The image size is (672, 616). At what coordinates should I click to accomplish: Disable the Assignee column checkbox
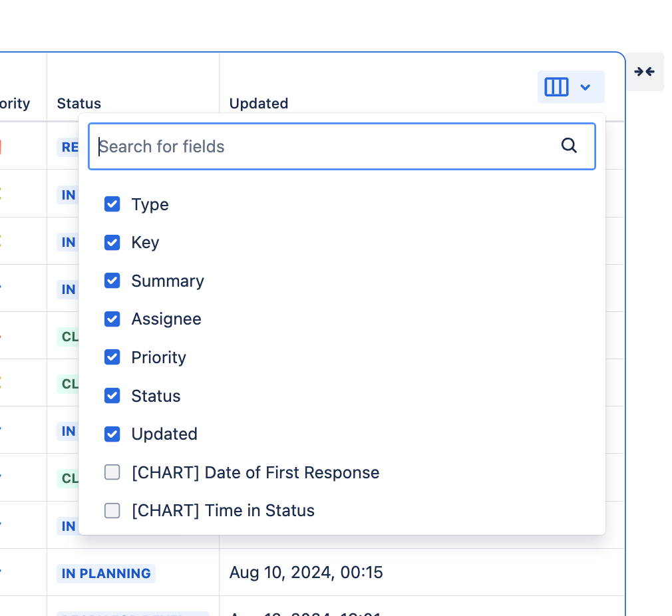[112, 319]
